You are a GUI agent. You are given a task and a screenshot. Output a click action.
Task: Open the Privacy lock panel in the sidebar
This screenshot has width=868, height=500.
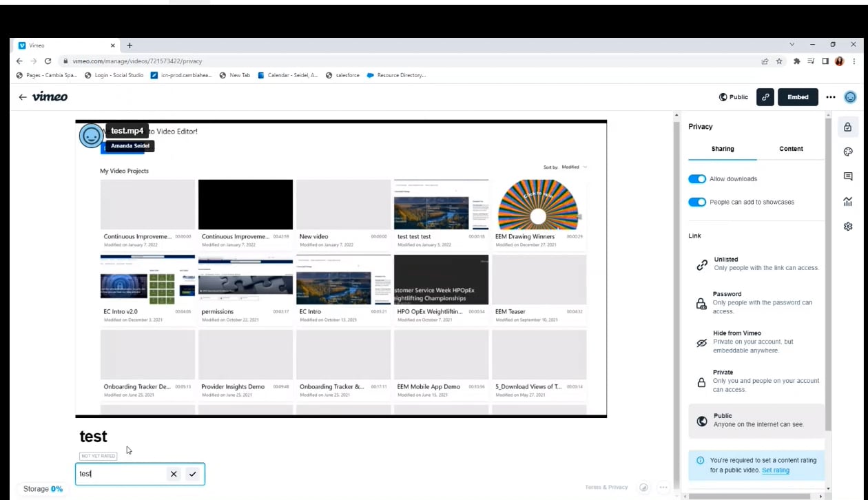pos(848,127)
